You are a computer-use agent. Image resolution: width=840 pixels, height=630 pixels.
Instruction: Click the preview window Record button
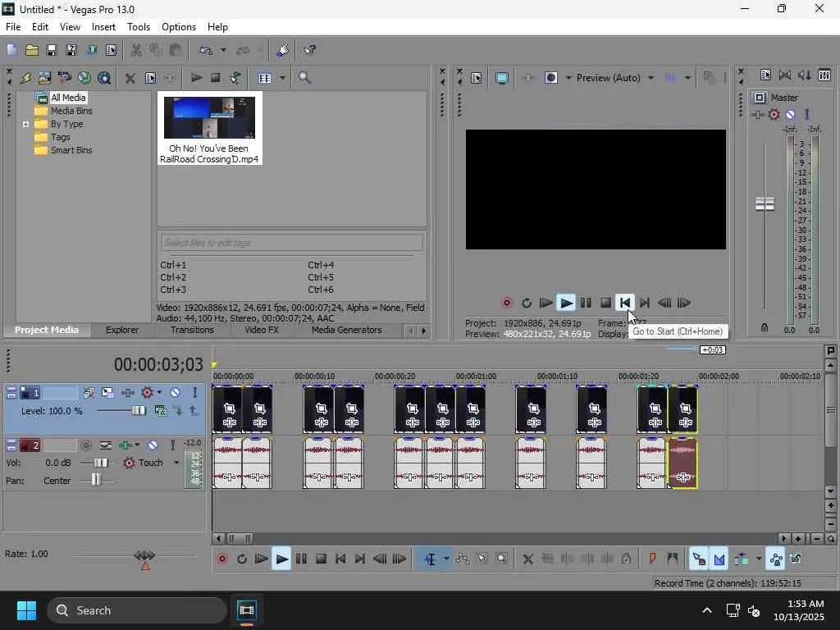[x=507, y=304]
